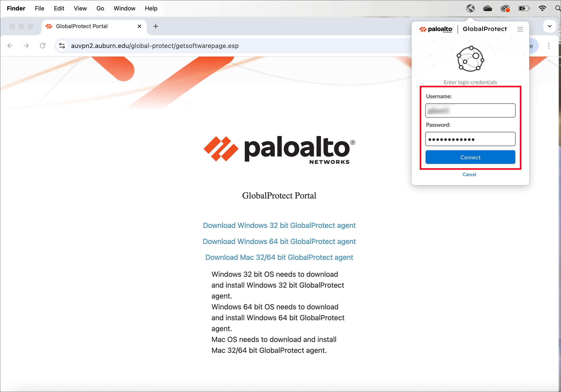This screenshot has height=392, width=561.
Task: Click the browser forward arrow
Action: [x=26, y=46]
